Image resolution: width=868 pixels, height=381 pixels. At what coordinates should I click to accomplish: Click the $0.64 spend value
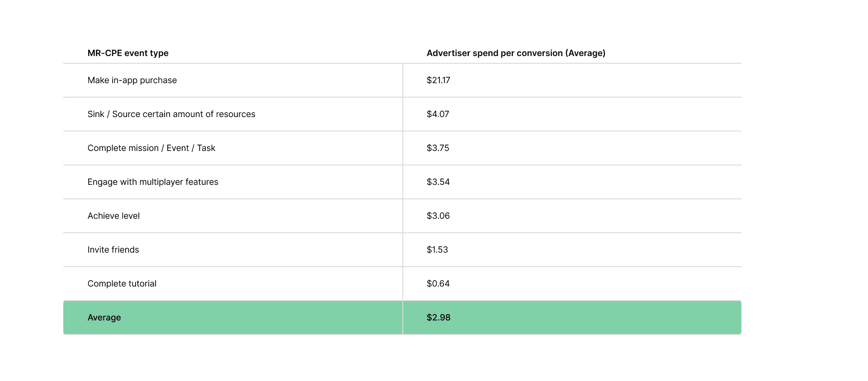438,283
